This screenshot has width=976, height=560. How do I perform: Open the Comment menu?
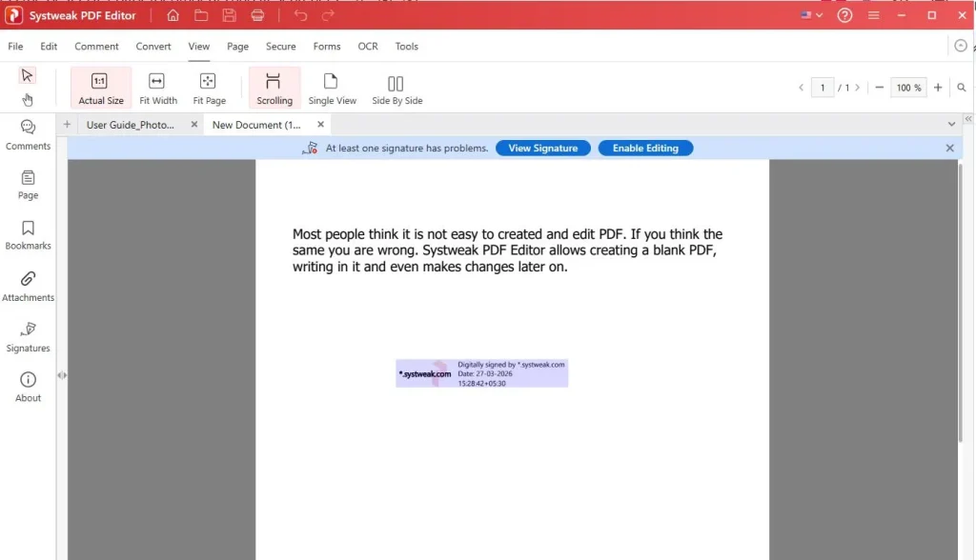pyautogui.click(x=96, y=47)
